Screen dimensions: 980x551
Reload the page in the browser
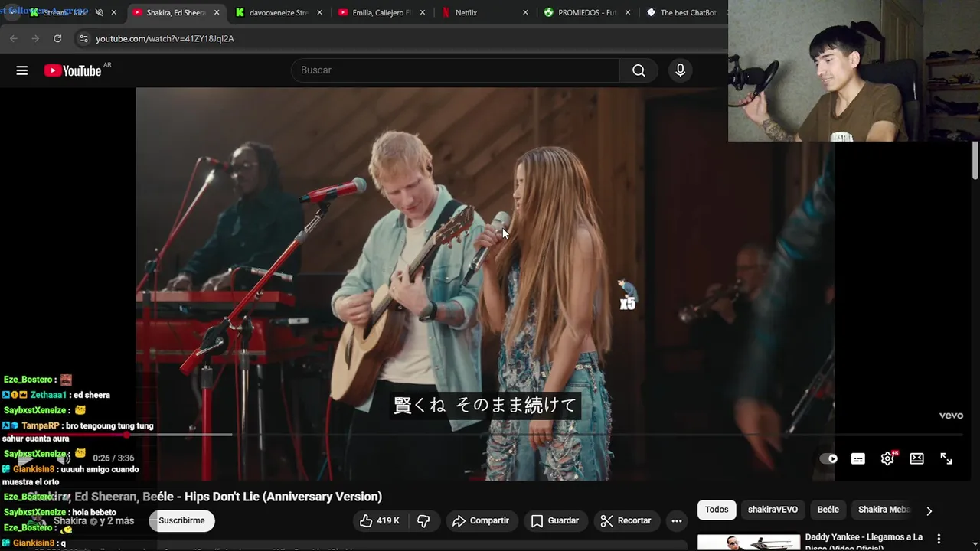click(57, 38)
